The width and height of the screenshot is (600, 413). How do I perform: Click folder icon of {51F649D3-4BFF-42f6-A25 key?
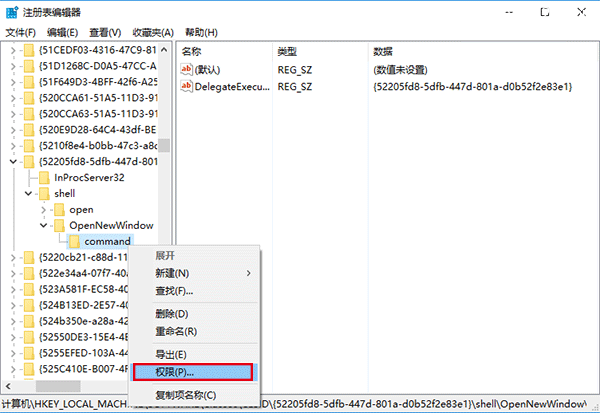pyautogui.click(x=29, y=82)
